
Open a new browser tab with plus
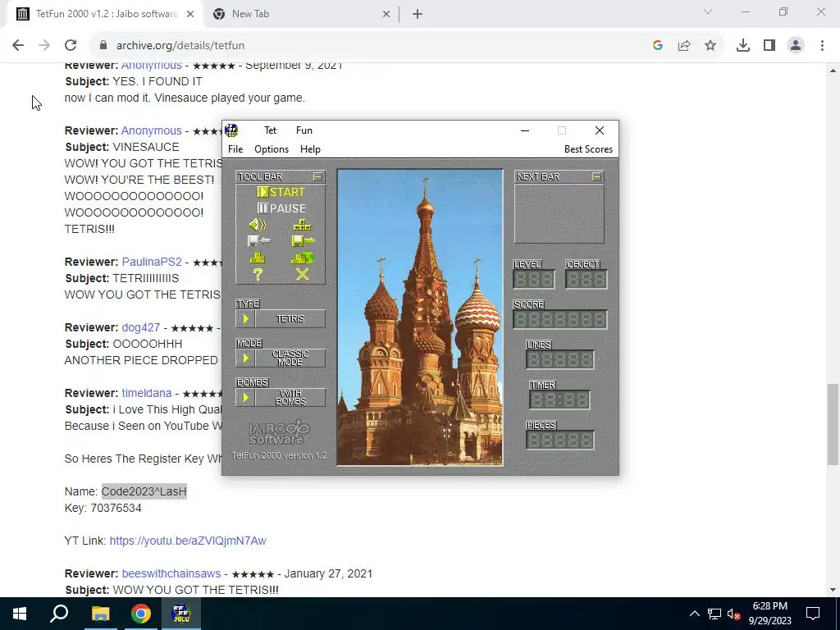tap(418, 15)
